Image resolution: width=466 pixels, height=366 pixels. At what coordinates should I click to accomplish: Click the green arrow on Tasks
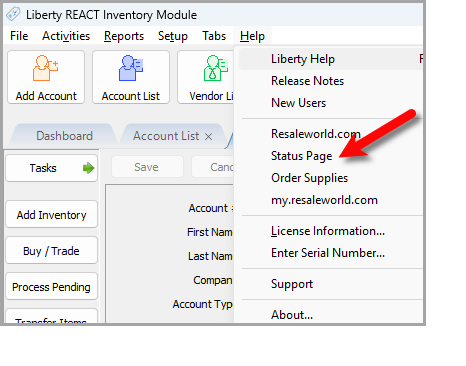point(88,168)
